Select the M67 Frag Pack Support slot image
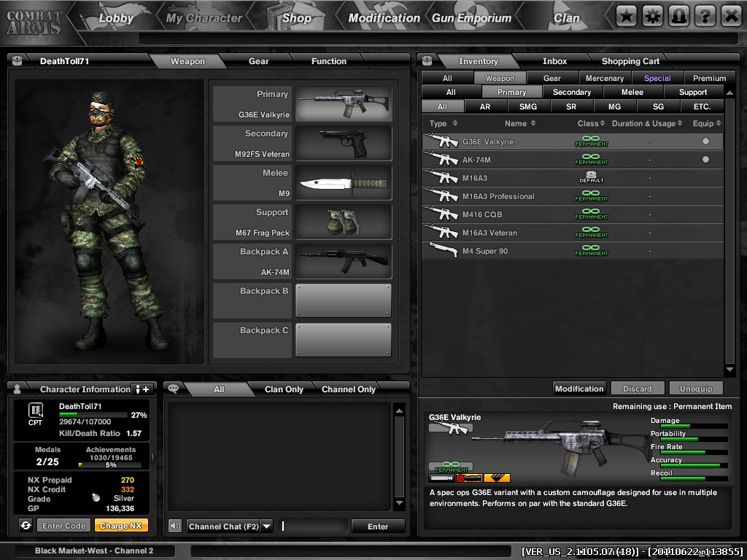747x560 pixels. point(344,222)
